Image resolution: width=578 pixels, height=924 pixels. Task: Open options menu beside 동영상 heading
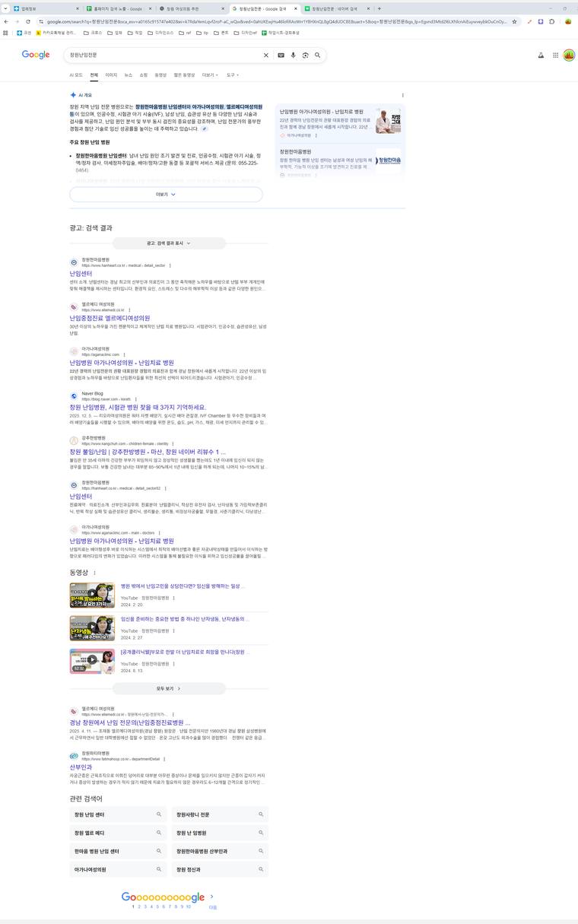(x=94, y=573)
